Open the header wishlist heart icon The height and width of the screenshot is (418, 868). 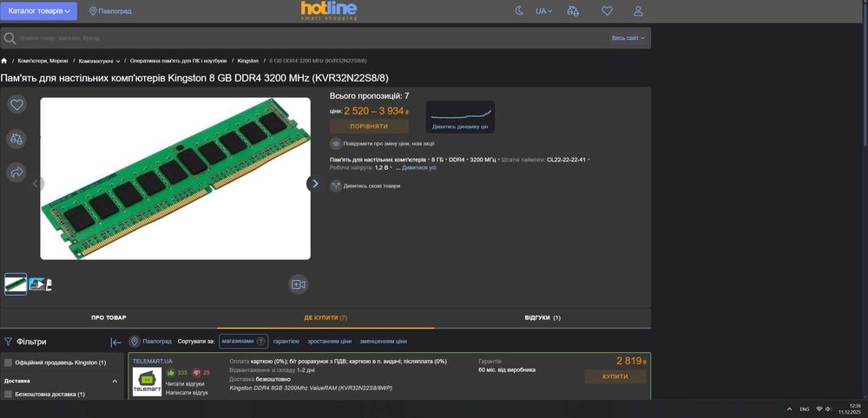(608, 11)
